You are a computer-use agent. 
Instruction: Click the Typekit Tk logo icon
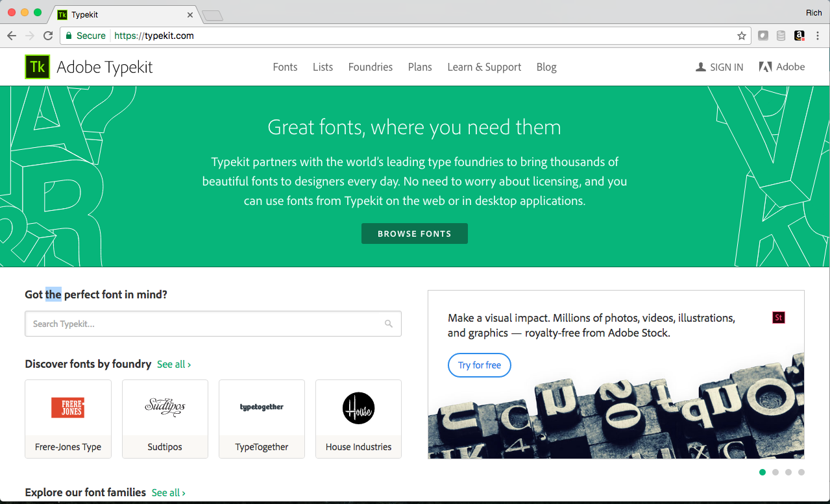coord(37,67)
